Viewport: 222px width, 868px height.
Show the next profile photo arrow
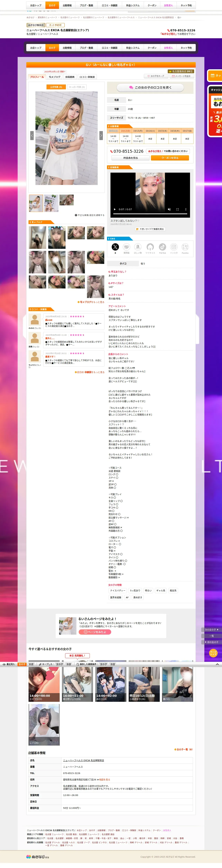click(101, 135)
